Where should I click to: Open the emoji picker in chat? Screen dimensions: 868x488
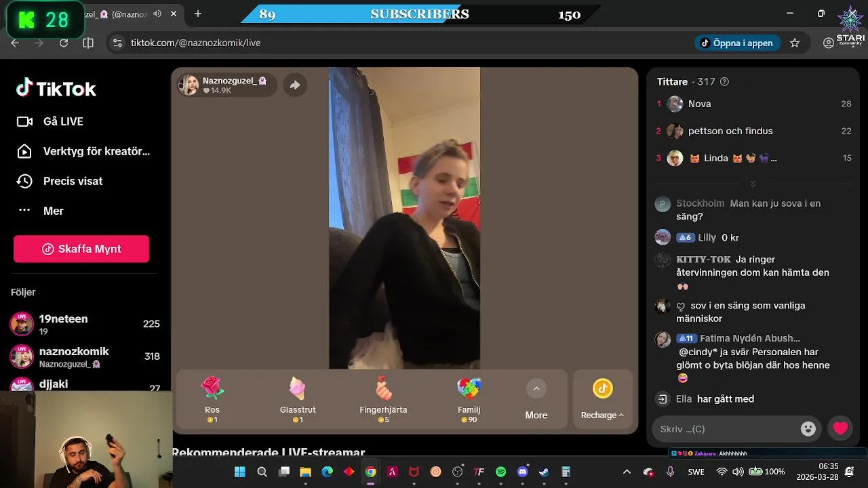[808, 428]
